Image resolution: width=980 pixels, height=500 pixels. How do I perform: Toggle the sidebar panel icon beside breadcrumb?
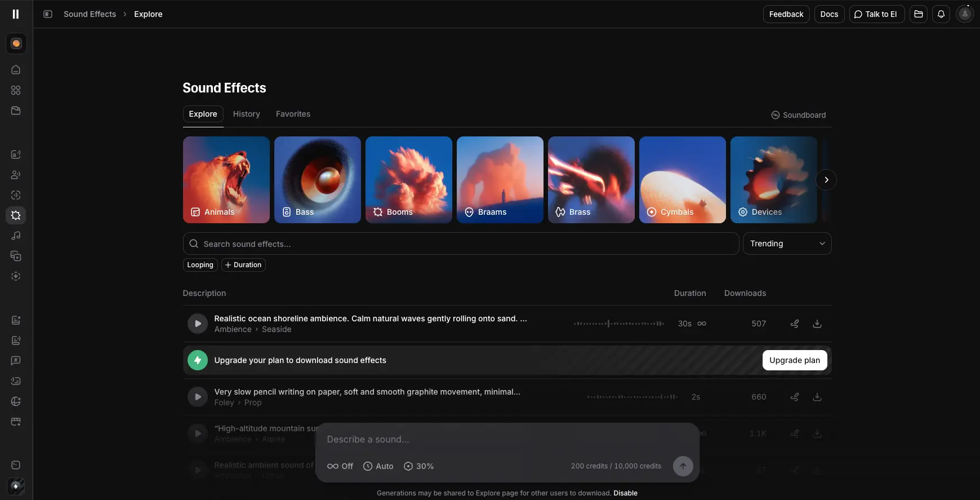click(x=48, y=14)
